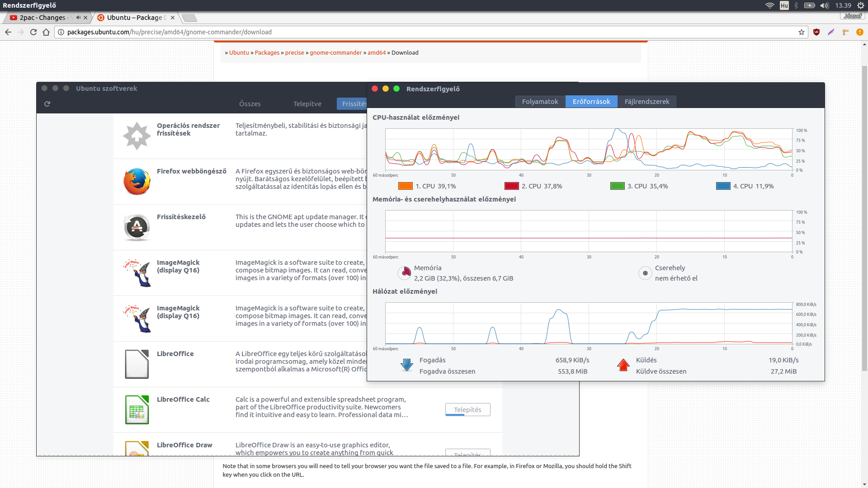The width and height of the screenshot is (868, 488).
Task: Click the blue Fogadás download arrow icon
Action: (x=407, y=365)
